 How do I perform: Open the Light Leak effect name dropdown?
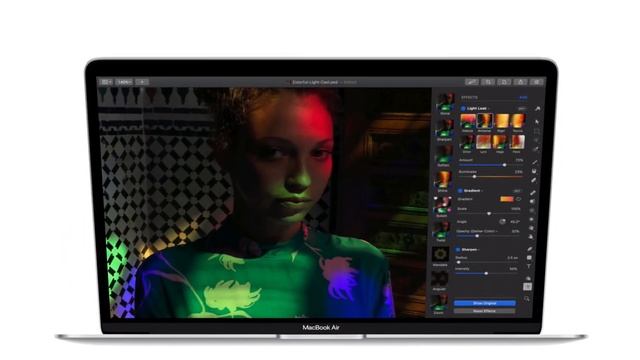(x=478, y=109)
